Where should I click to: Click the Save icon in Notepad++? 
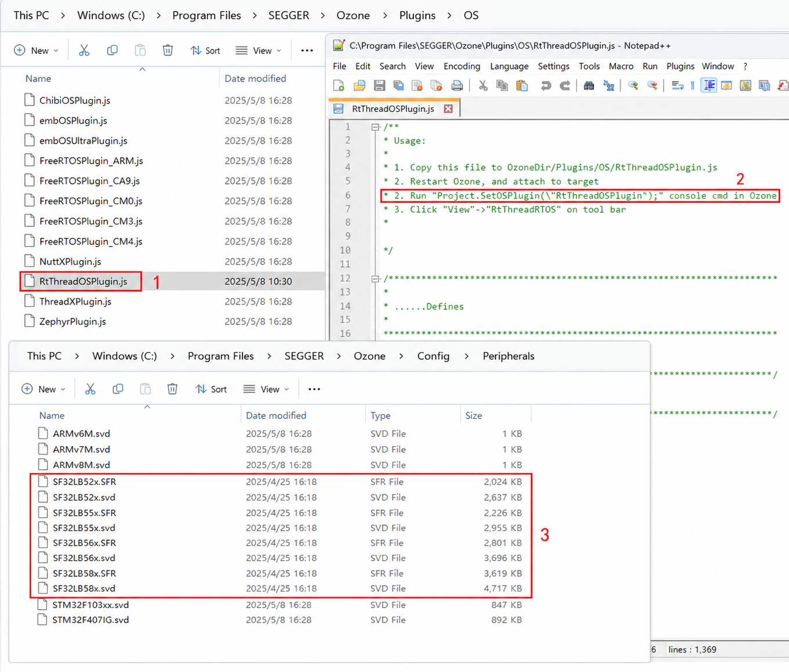point(379,86)
